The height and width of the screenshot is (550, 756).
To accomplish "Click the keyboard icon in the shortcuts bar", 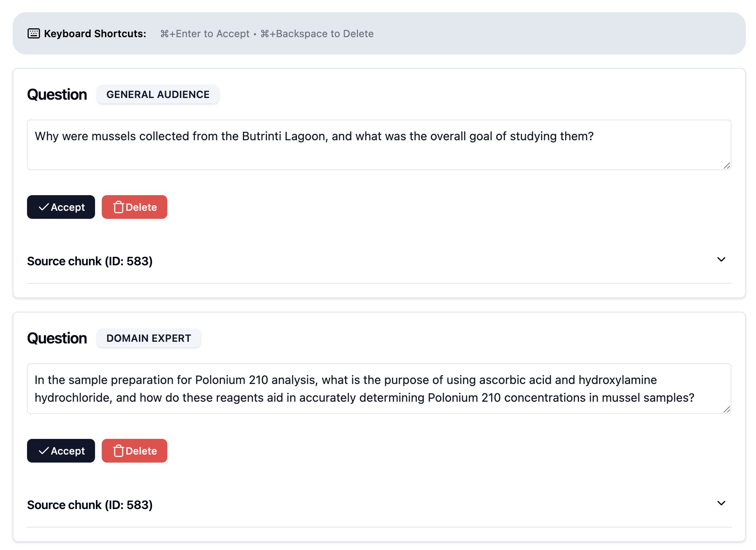I will [x=34, y=34].
